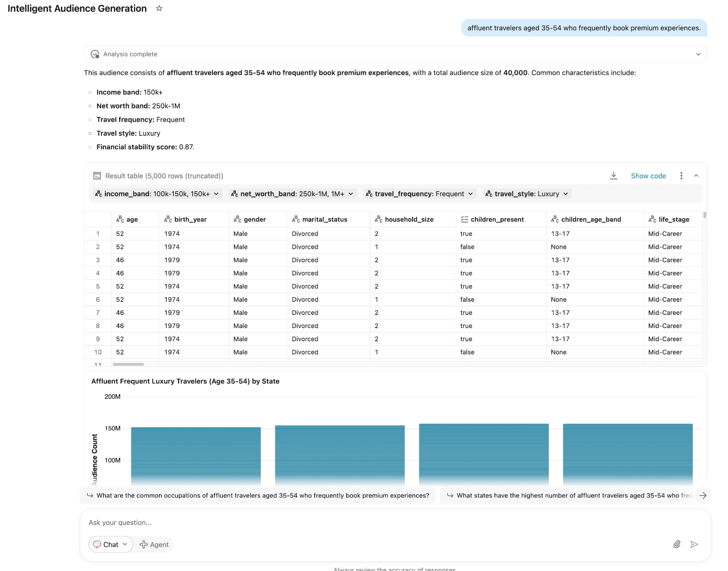The height and width of the screenshot is (571, 728).
Task: Select the Chat mode toggle
Action: pyautogui.click(x=110, y=544)
